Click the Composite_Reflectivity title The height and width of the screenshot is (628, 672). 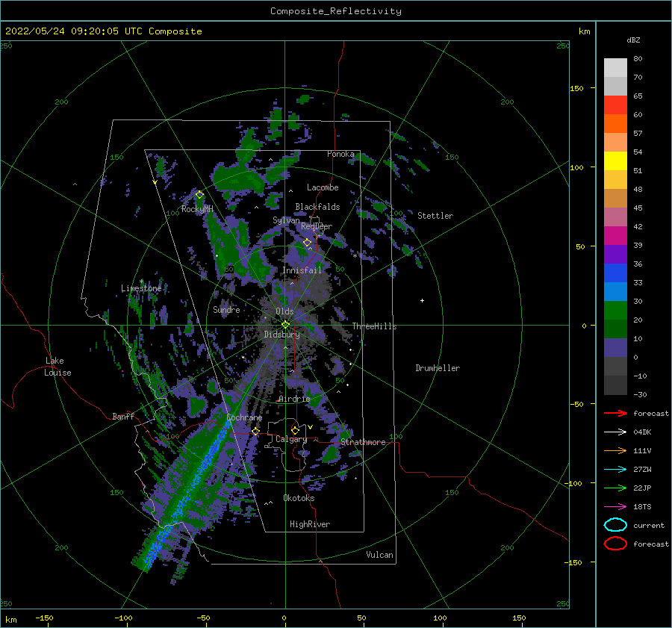click(x=336, y=11)
